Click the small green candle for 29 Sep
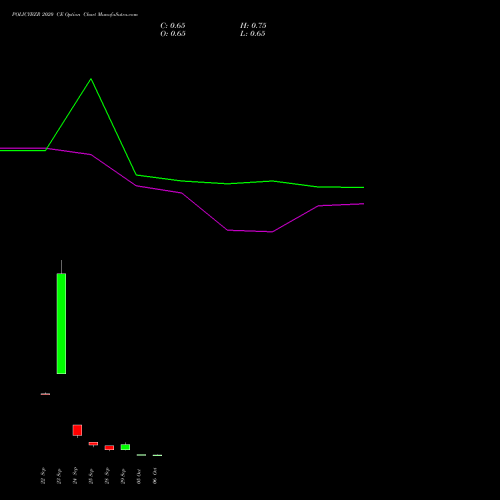Image resolution: width=500 pixels, height=500 pixels. [125, 447]
